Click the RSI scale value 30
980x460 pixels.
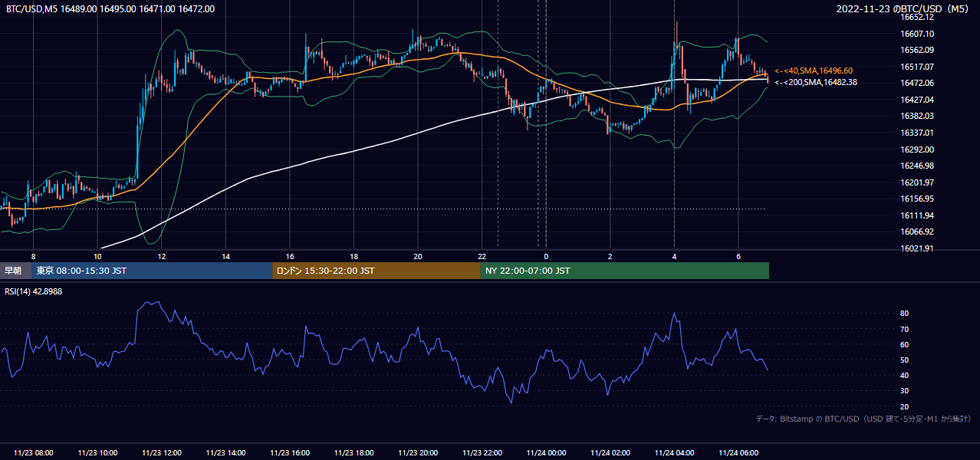pyautogui.click(x=904, y=391)
